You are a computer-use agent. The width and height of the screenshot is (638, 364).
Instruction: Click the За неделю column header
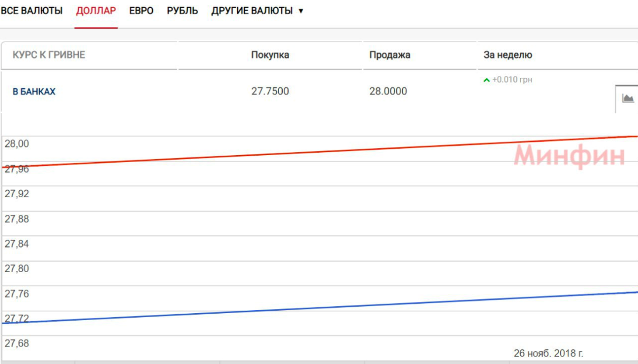click(507, 55)
